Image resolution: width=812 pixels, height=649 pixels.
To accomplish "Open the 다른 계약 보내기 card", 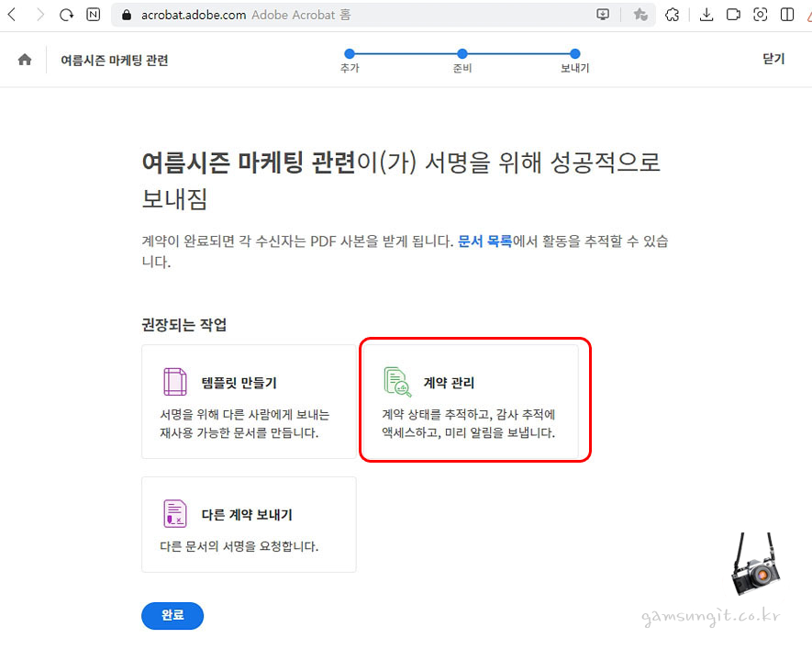I will pyautogui.click(x=249, y=524).
